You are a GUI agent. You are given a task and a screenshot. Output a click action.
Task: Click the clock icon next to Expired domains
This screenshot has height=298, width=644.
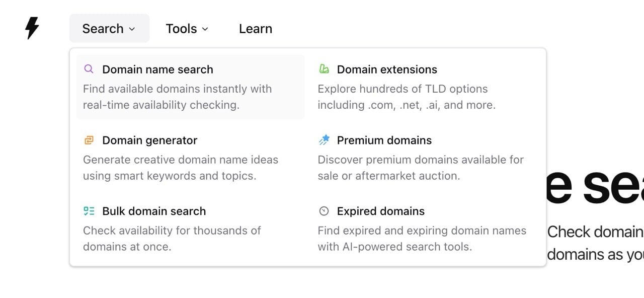point(324,211)
